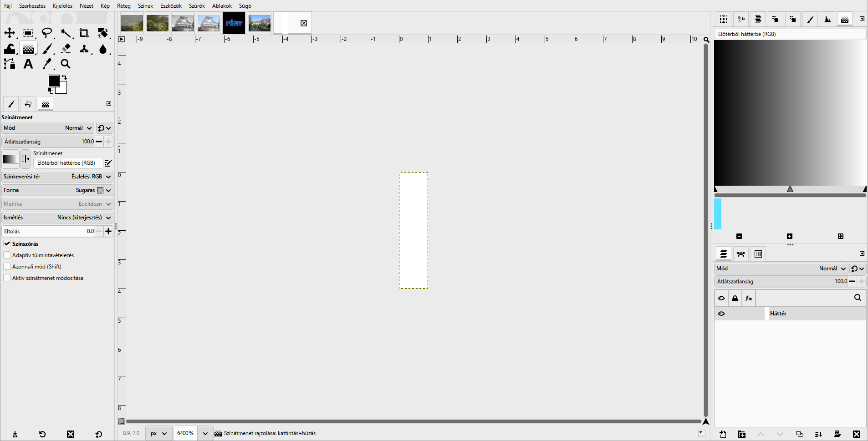Click the Eltolás offset input field
Viewport: 868px width, 441px height.
(48, 231)
